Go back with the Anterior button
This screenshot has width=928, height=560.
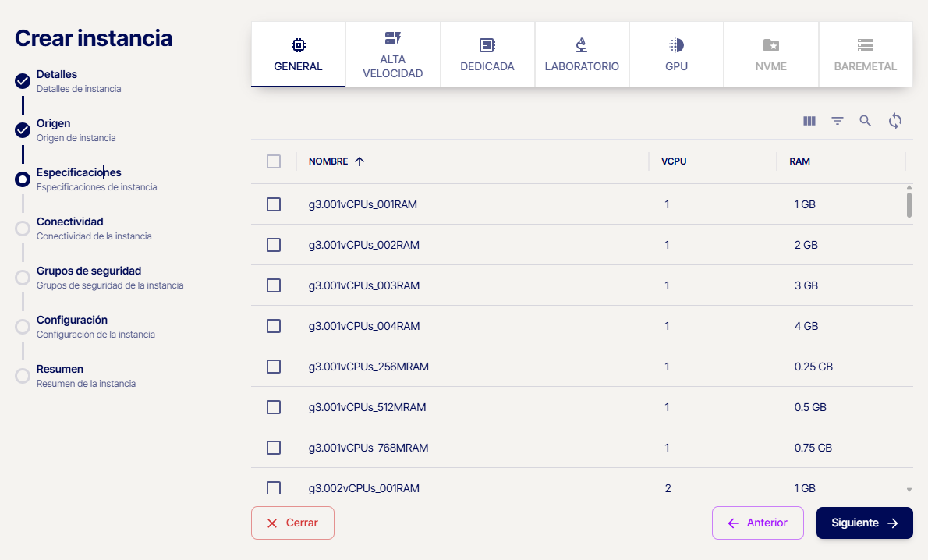point(757,523)
